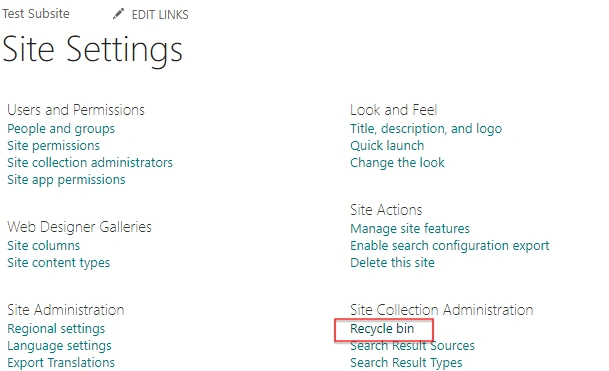Click the pencil icon beside EDIT LINKS
The height and width of the screenshot is (371, 609).
point(118,14)
